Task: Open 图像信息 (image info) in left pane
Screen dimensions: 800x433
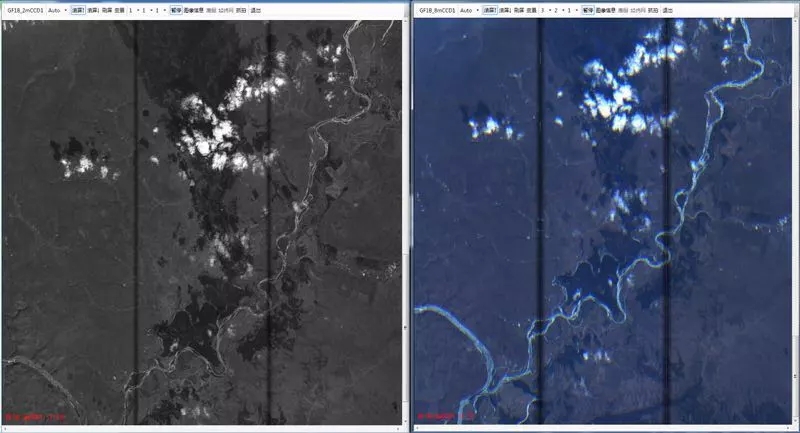Action: (193, 10)
